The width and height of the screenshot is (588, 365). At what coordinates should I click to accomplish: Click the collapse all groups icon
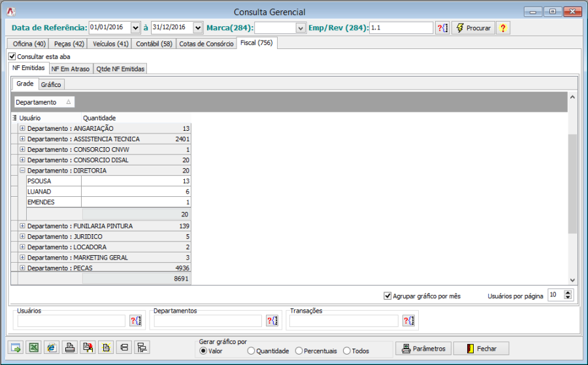[123, 348]
